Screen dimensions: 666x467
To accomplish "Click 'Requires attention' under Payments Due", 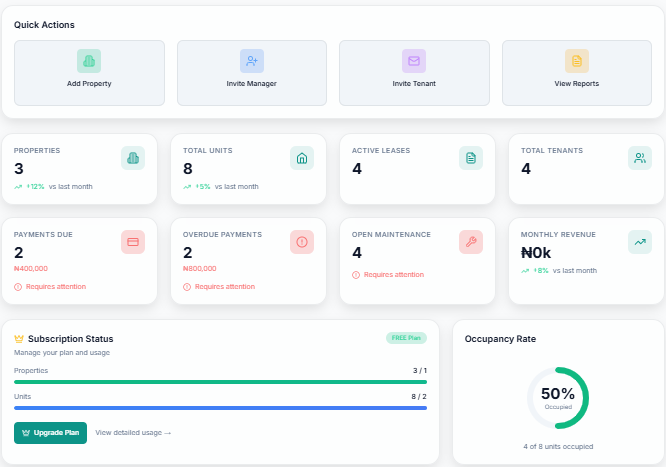I will pyautogui.click(x=56, y=287).
